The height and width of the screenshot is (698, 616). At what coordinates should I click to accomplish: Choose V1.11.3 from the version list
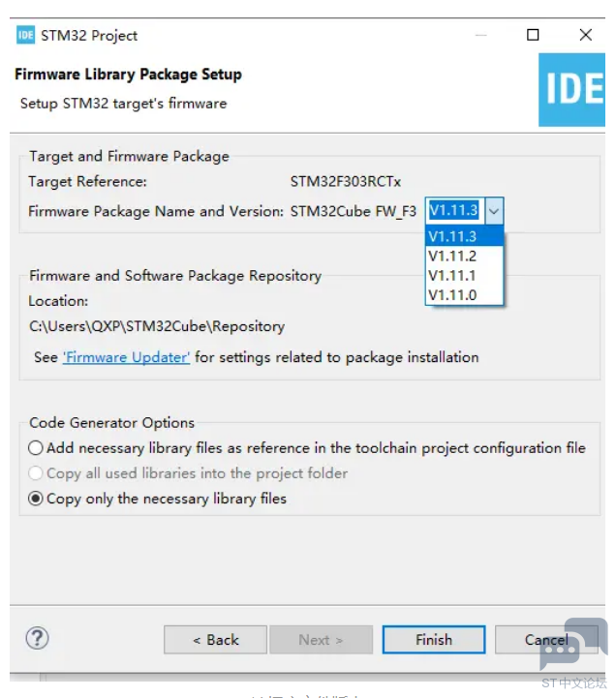click(464, 236)
